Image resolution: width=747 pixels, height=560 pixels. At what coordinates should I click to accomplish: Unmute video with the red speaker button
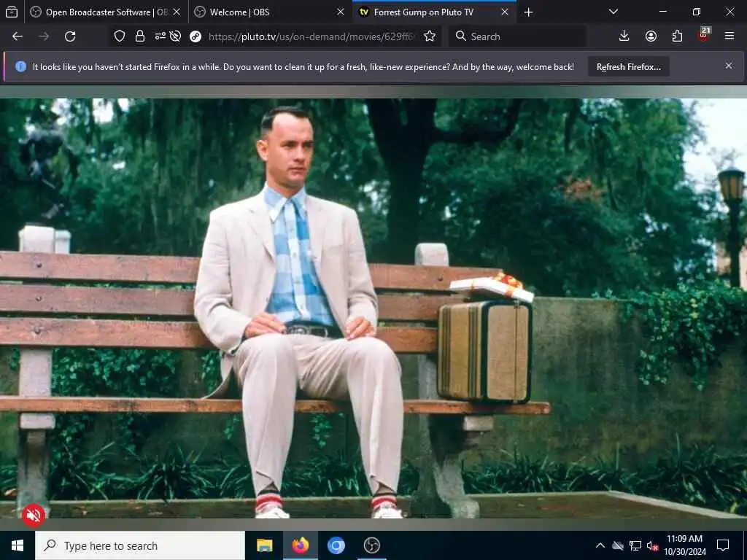tap(34, 515)
